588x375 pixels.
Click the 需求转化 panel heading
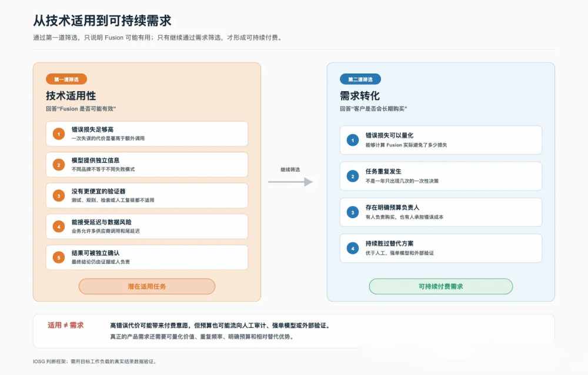(x=360, y=96)
